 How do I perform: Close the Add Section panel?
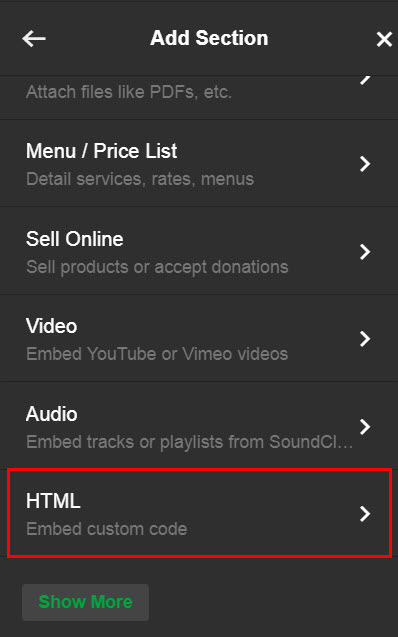point(384,39)
